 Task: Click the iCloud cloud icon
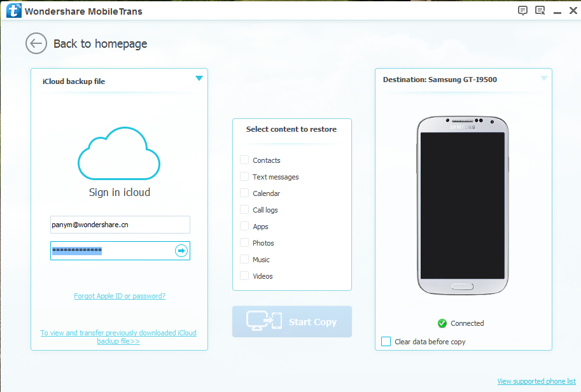coord(119,153)
